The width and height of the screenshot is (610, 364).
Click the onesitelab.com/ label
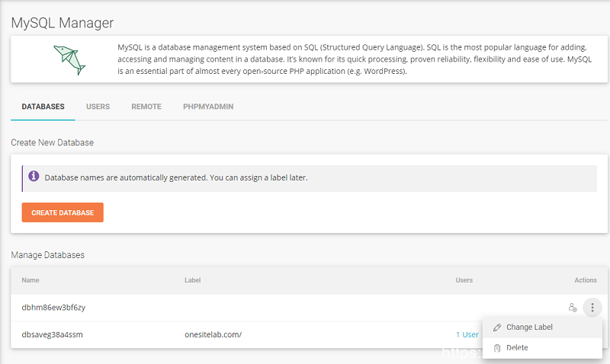tap(213, 334)
